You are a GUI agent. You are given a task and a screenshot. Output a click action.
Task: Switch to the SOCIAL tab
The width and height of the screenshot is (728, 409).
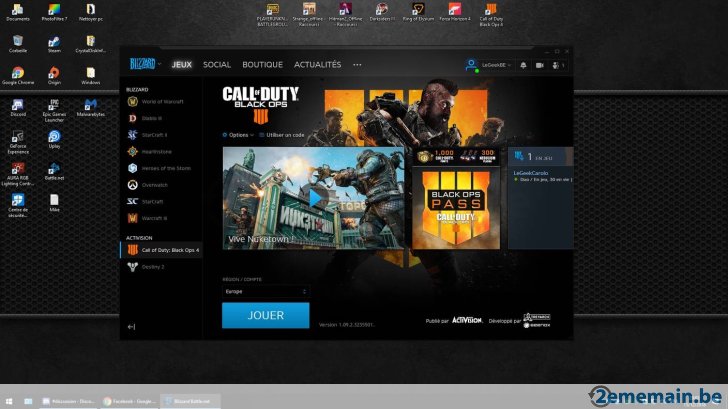click(217, 65)
